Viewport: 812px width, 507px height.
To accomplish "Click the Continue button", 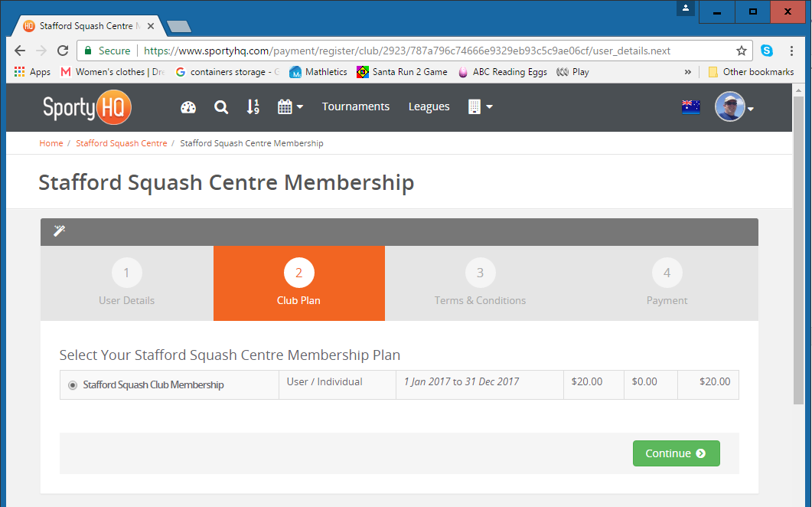I will coord(676,453).
